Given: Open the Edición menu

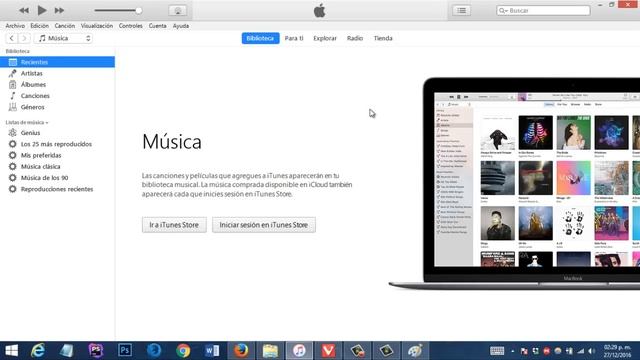Looking at the screenshot, I should pos(40,26).
